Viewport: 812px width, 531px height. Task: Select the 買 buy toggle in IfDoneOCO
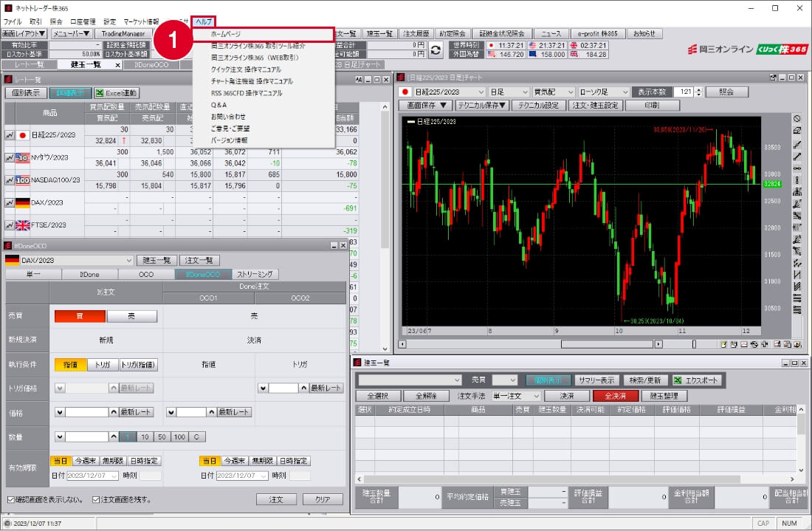(80, 316)
